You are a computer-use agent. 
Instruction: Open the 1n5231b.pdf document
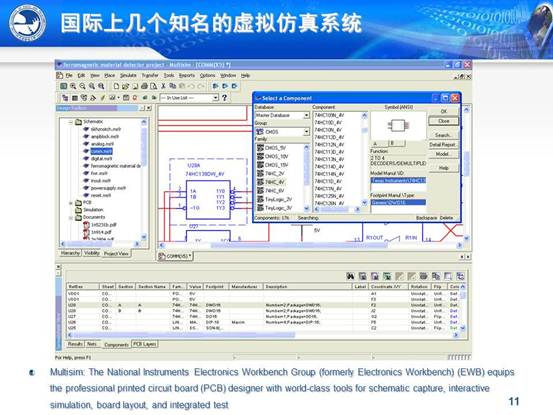tap(100, 225)
